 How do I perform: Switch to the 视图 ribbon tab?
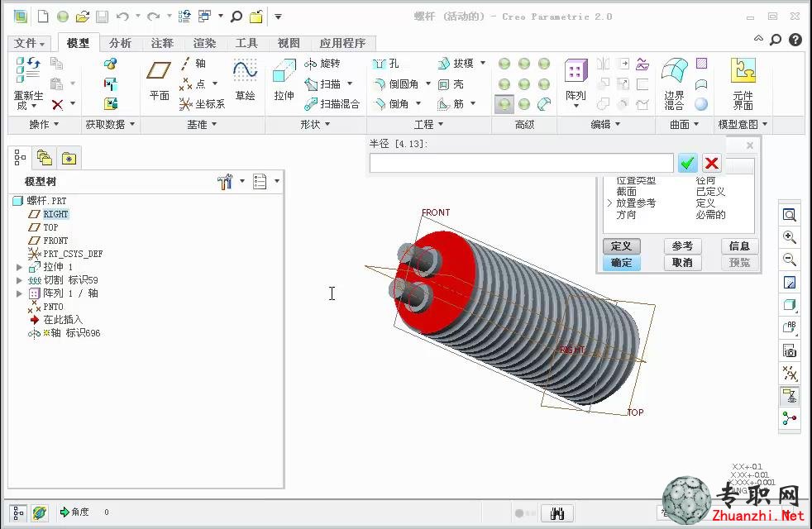tap(289, 43)
